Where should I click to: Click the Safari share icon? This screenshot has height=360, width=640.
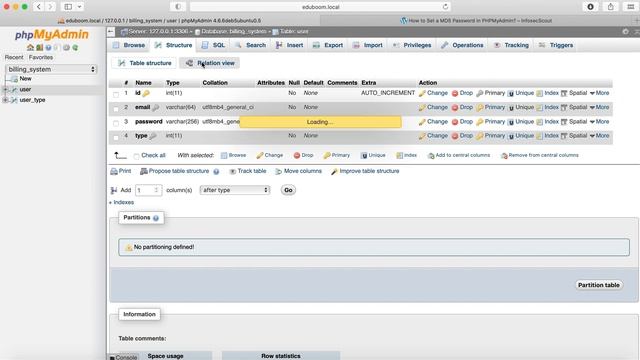click(611, 7)
